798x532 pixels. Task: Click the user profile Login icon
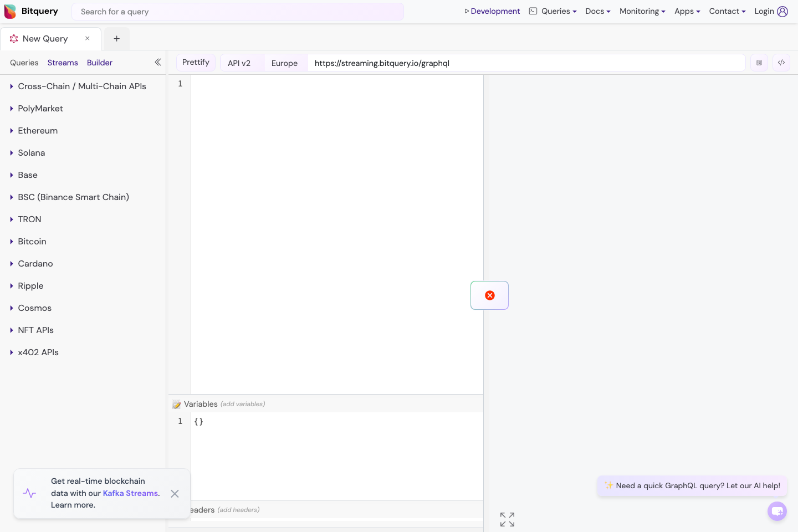(x=782, y=12)
